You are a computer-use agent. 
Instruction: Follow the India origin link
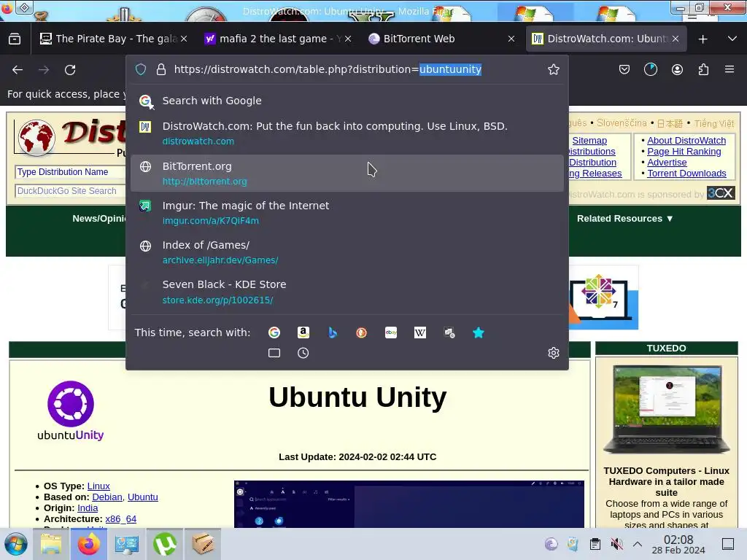[88, 508]
